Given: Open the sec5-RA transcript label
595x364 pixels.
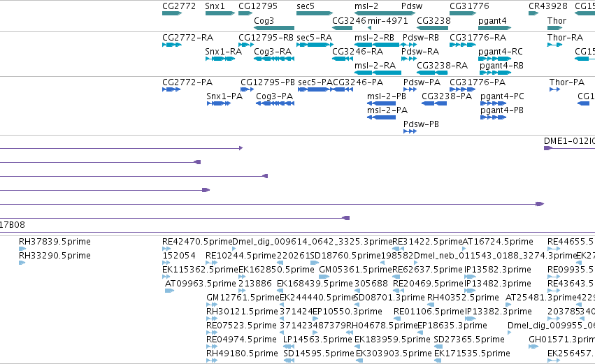Looking at the screenshot, I should pos(314,38).
